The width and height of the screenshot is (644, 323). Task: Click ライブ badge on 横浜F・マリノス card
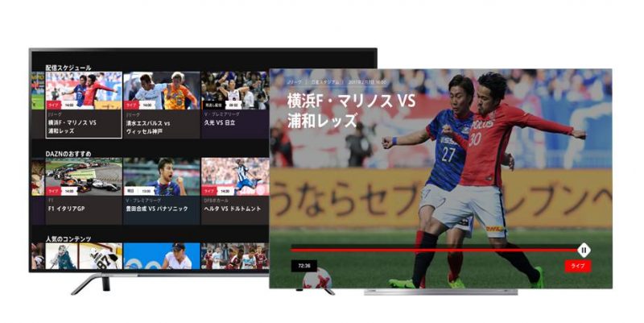tap(53, 105)
